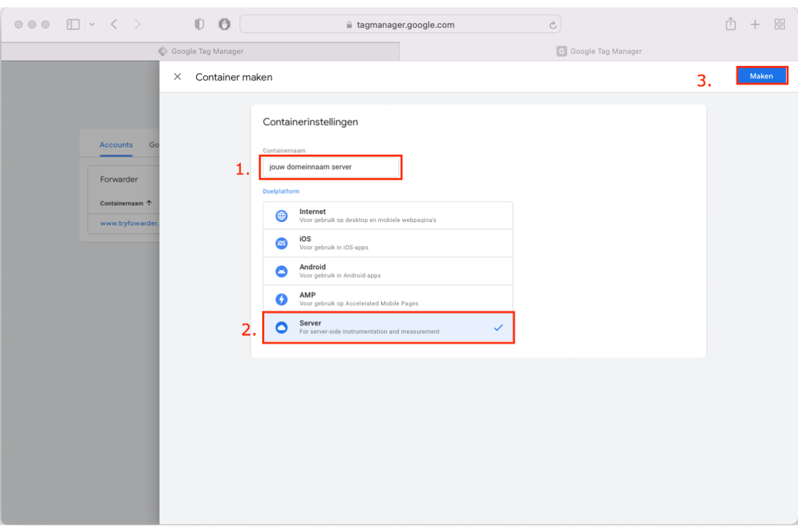Reload page from address bar icon

pos(552,25)
